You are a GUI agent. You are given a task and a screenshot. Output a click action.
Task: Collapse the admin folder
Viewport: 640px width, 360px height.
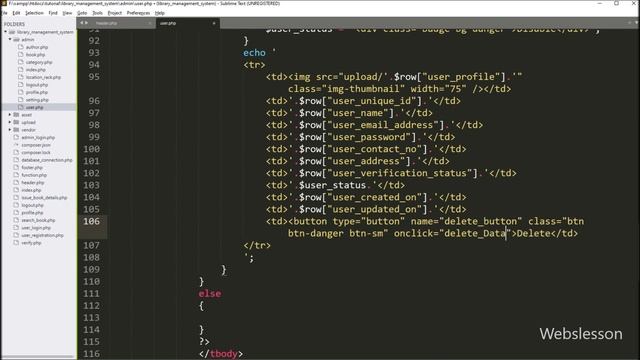point(10,40)
